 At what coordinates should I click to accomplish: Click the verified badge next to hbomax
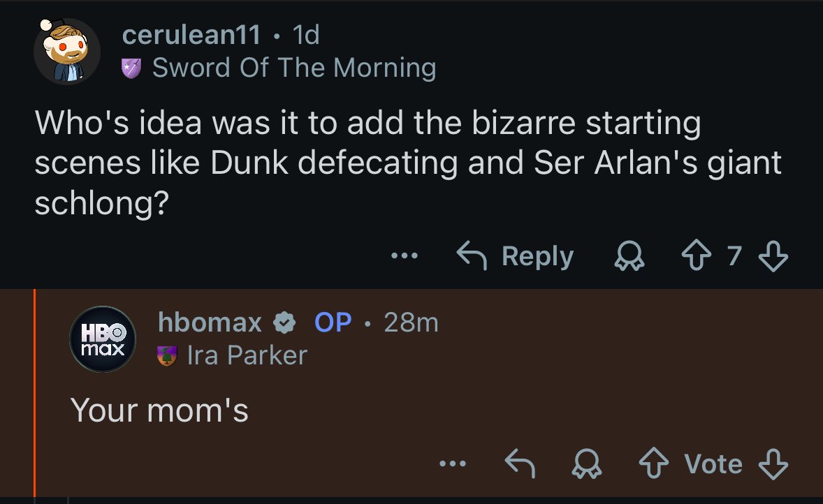click(283, 323)
